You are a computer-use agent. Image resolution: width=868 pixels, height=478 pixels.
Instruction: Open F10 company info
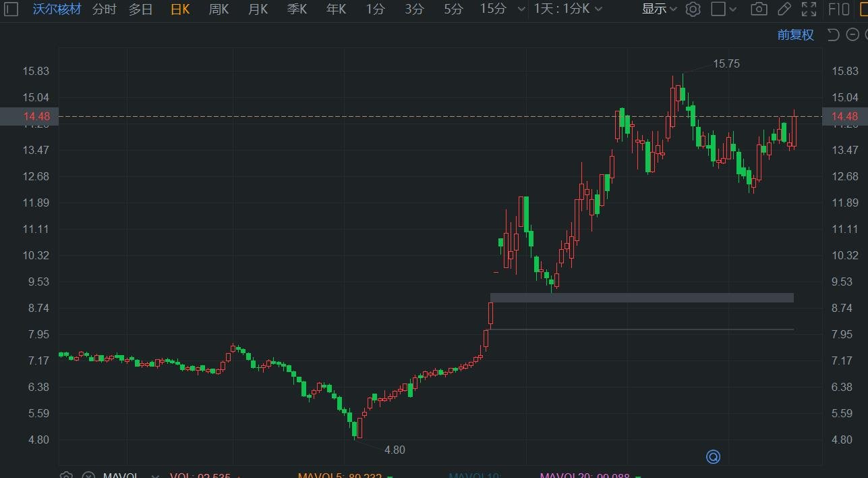[x=838, y=9]
